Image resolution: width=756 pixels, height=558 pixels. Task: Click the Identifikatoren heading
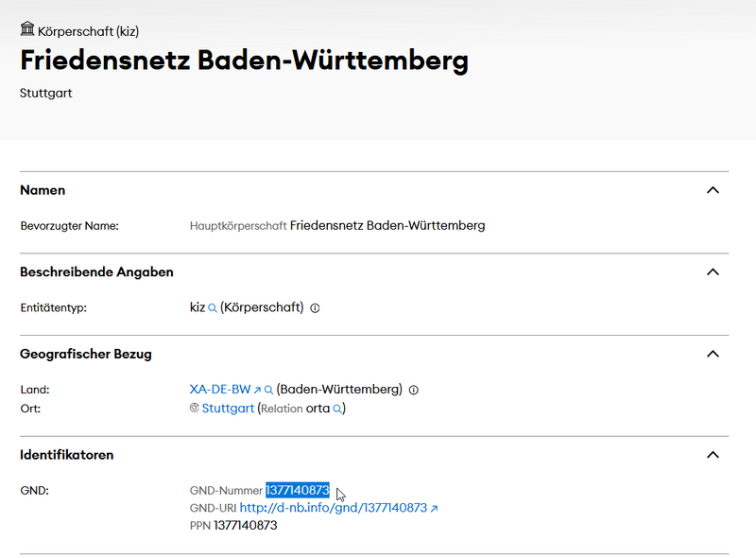click(66, 455)
